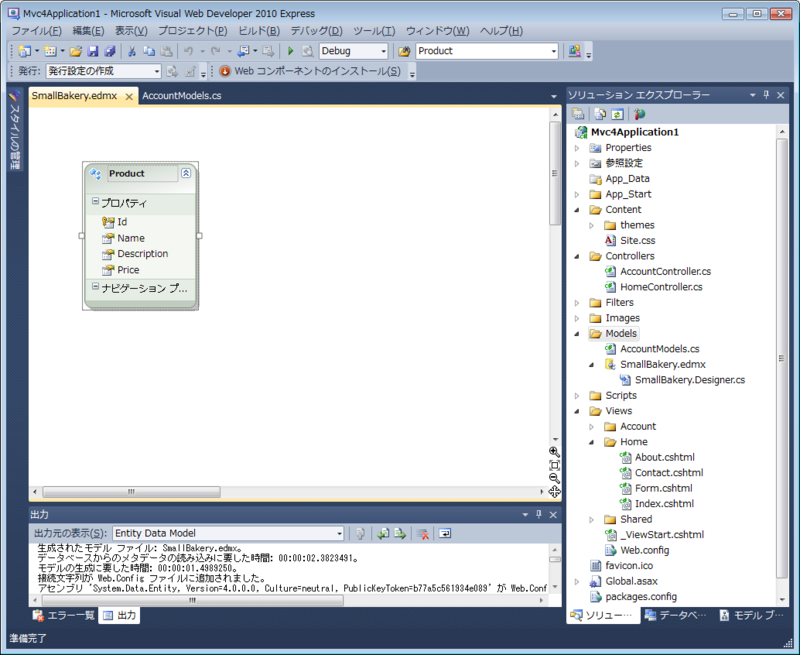The height and width of the screenshot is (655, 800).
Task: Select SmallBakery.Designer.cs file
Action: (690, 380)
